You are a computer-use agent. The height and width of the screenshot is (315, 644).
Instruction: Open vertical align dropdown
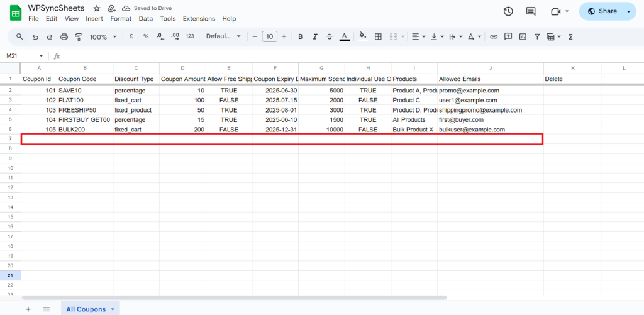tap(437, 36)
